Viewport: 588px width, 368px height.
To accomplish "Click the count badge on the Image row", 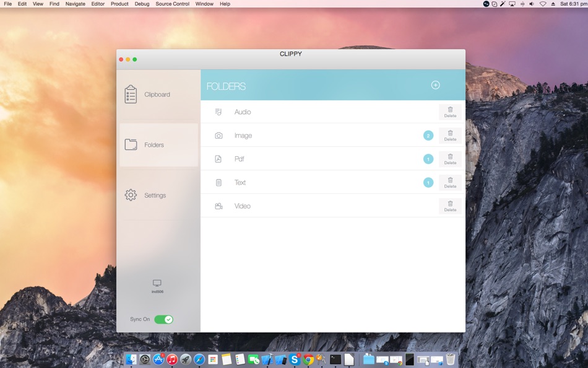I will 428,136.
